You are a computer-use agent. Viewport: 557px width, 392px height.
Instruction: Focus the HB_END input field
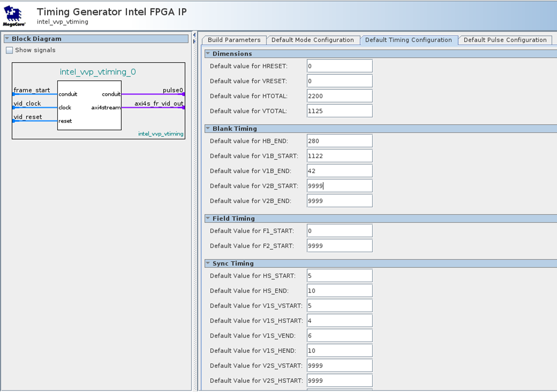339,141
